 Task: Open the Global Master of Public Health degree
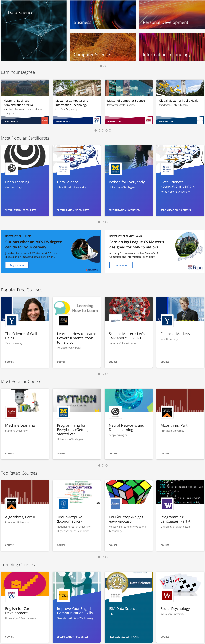[180, 102]
